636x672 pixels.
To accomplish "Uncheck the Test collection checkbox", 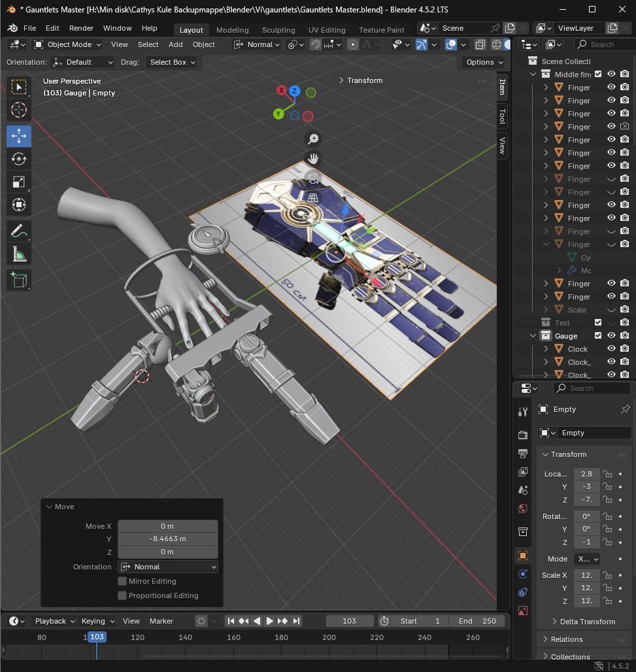I will click(x=598, y=322).
